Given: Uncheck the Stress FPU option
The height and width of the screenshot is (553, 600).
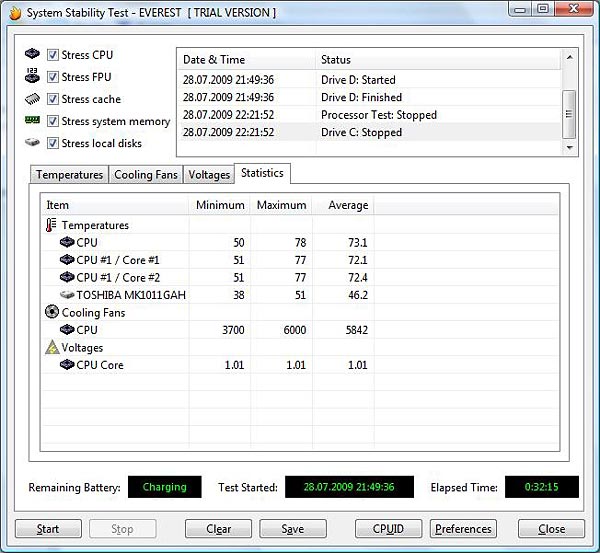Looking at the screenshot, I should 53,77.
